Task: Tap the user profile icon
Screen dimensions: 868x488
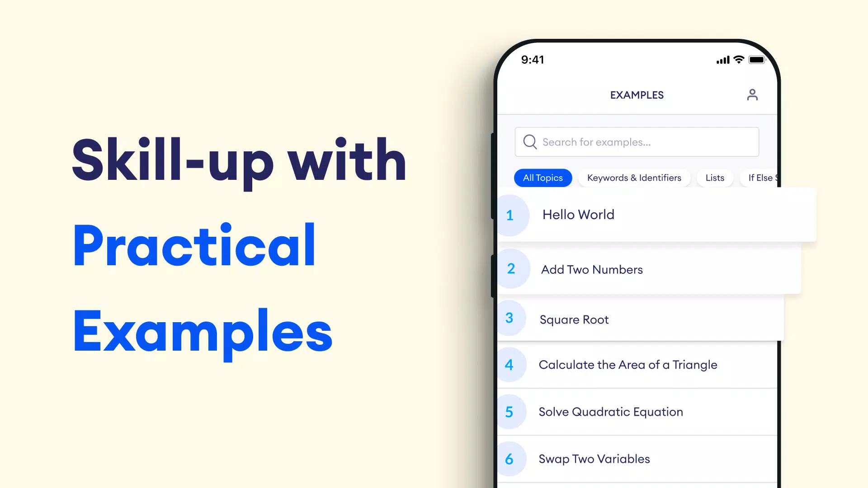Action: tap(752, 95)
